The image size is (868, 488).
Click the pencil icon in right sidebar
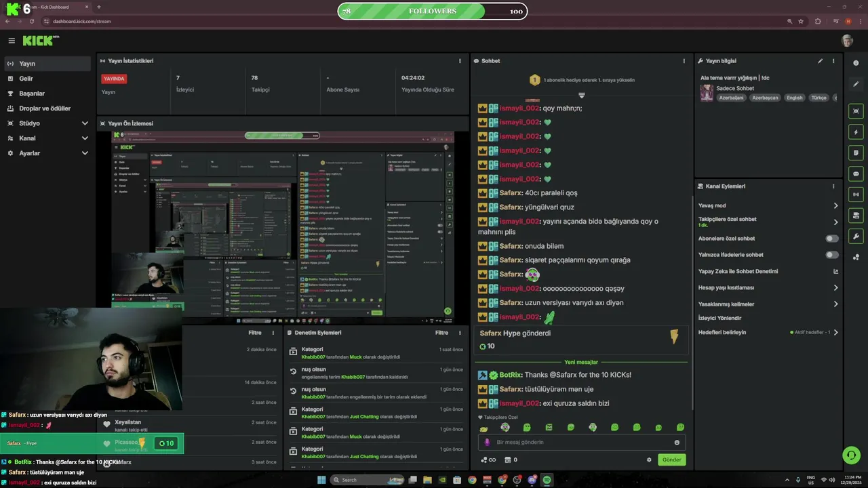[856, 84]
